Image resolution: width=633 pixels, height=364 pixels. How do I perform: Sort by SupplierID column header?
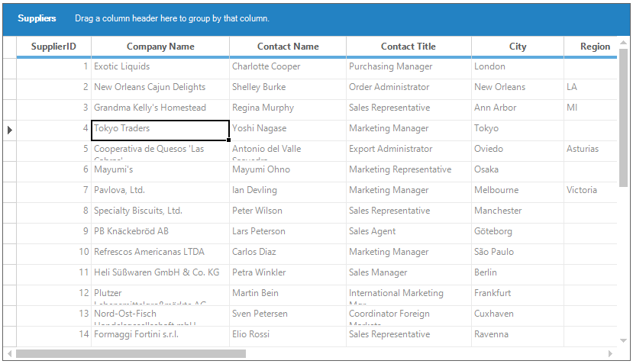coord(53,47)
